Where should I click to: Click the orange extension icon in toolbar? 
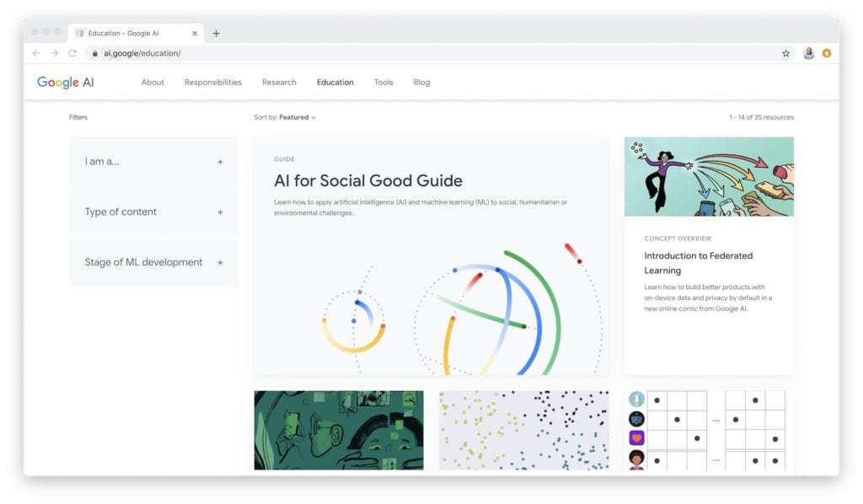826,53
